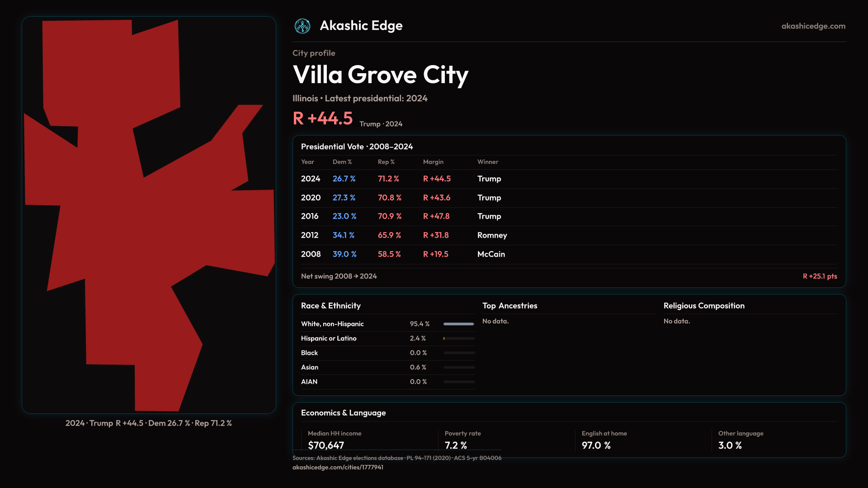
Task: Open the akashicedge.com link in header
Action: (x=813, y=26)
